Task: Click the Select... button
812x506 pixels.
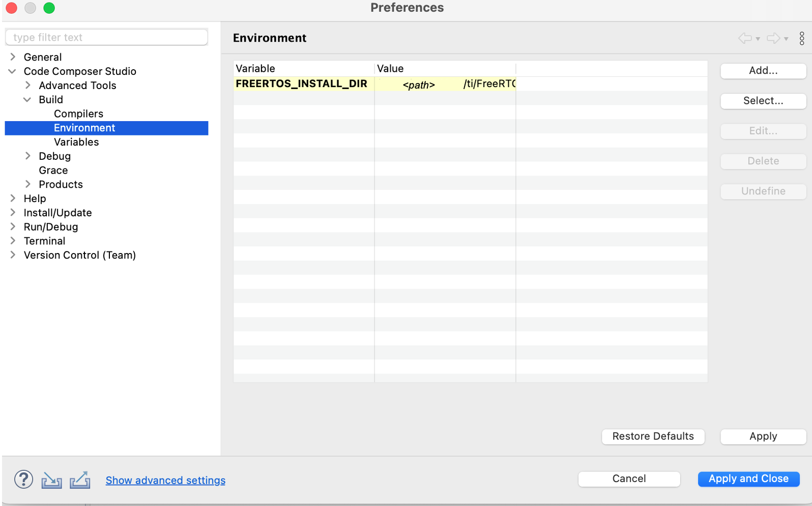Action: (763, 101)
